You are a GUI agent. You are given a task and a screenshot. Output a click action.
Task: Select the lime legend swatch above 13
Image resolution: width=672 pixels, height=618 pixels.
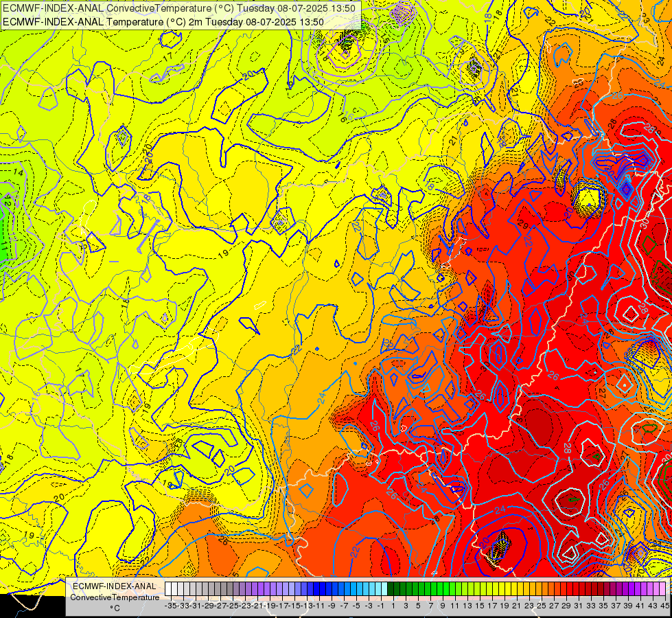click(x=465, y=589)
